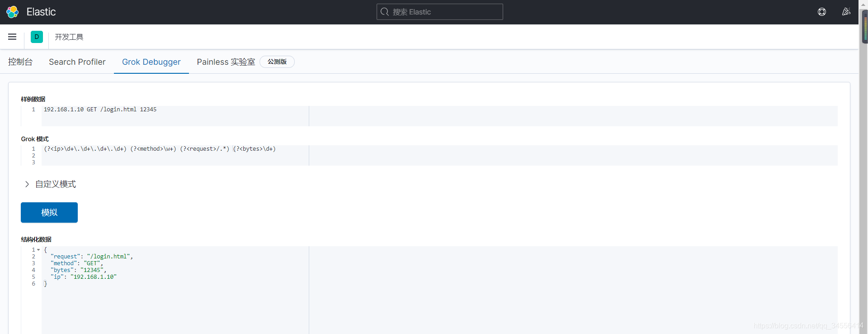This screenshot has width=868, height=334.
Task: Click the (?<bytes>\d+) part of the pattern
Action: pos(254,149)
